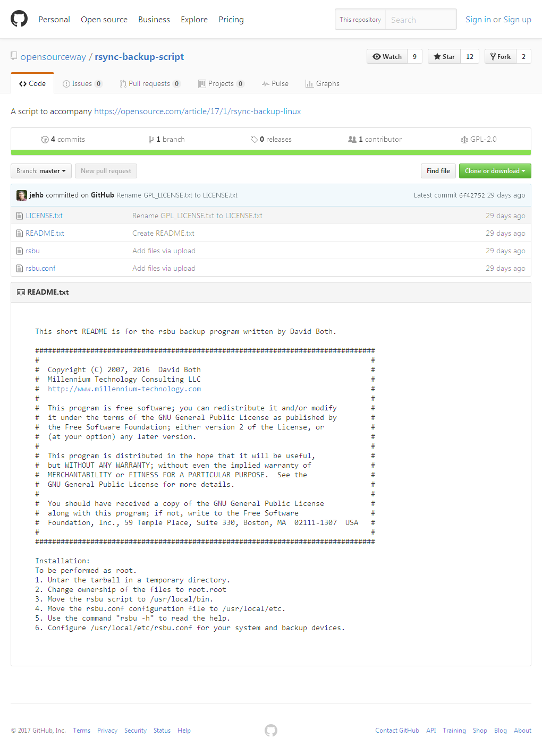Open the rsbu script file

[32, 251]
